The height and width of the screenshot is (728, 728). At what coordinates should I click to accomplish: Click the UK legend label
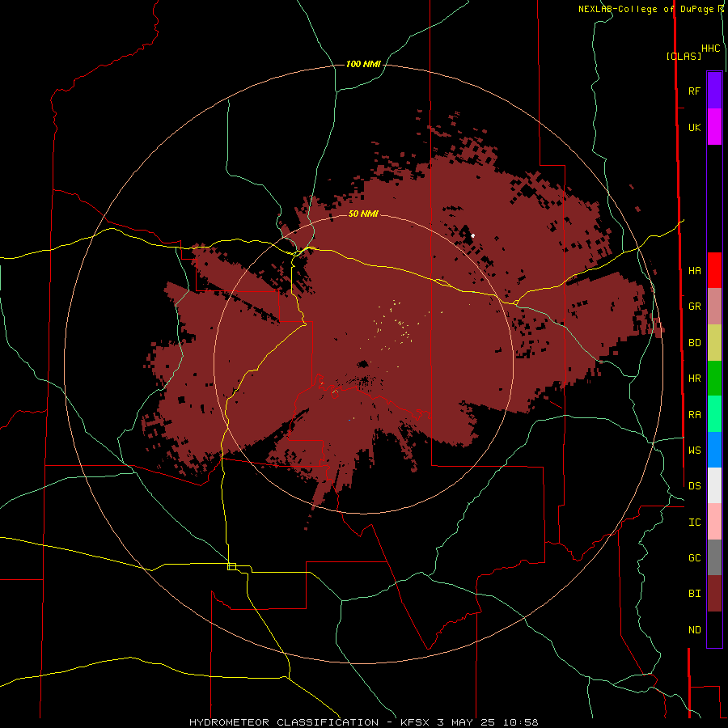pos(694,127)
